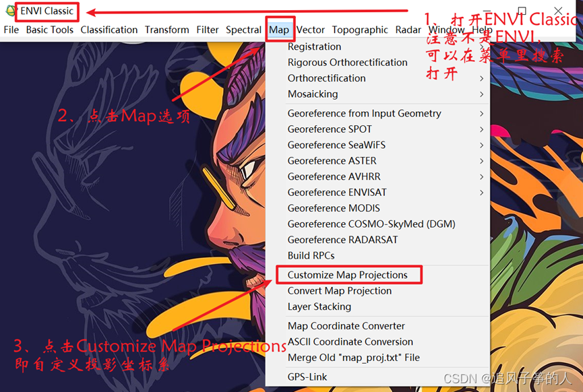Expand Georeference SPOT submenu arrow
The width and height of the screenshot is (583, 392).
click(481, 129)
